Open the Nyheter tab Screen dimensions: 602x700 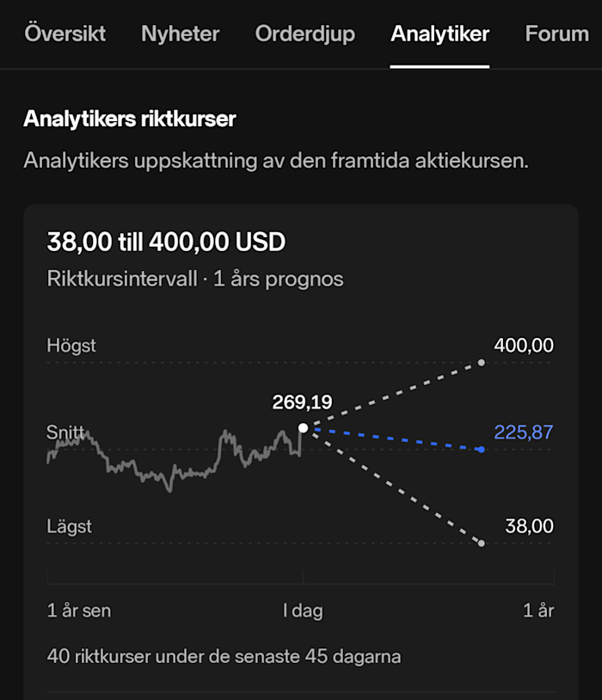[x=179, y=34]
